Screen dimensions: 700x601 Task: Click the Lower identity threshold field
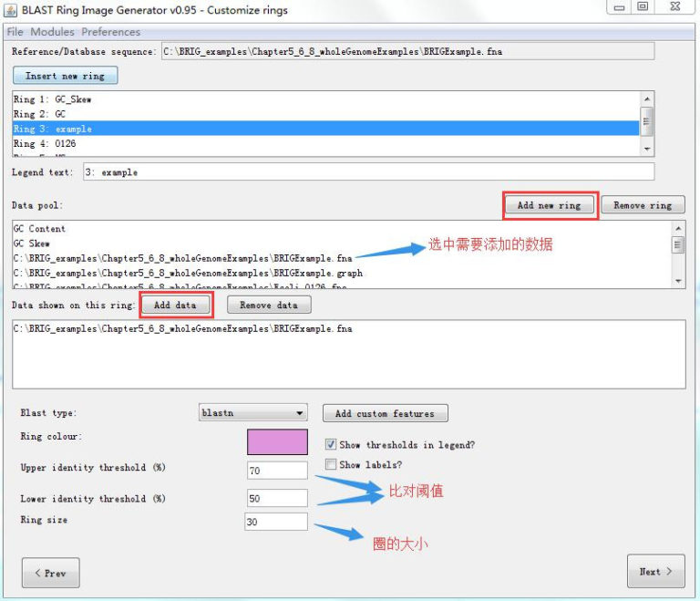277,498
